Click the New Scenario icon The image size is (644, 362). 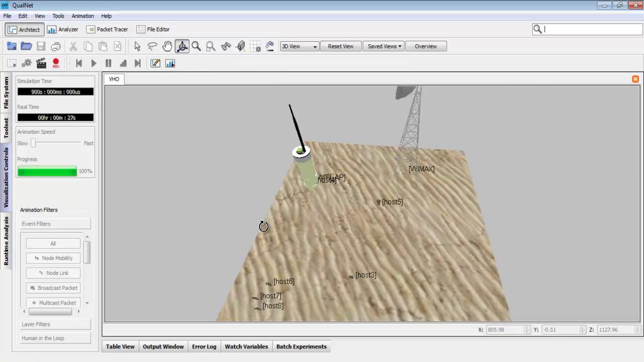click(x=12, y=46)
